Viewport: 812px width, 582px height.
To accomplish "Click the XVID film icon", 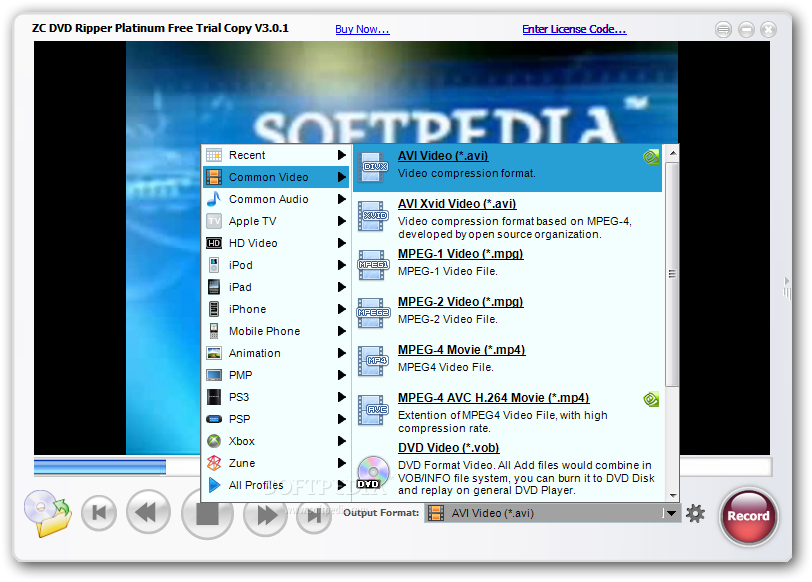I will [374, 215].
